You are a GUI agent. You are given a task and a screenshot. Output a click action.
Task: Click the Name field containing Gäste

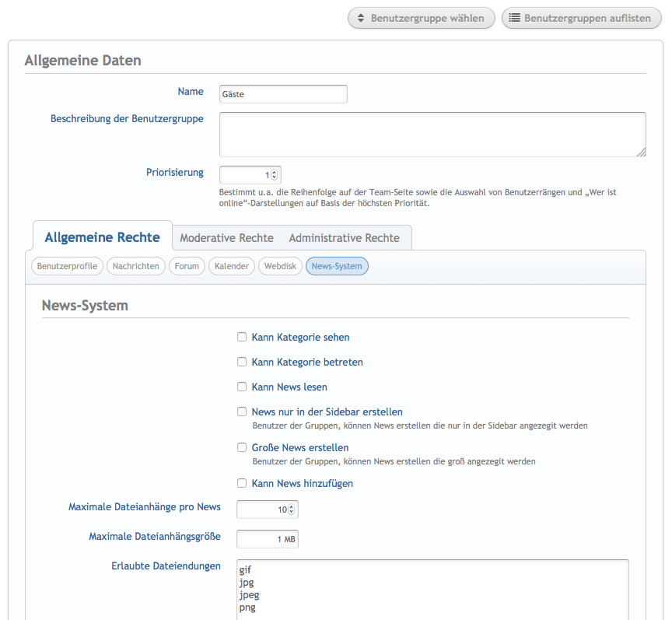(x=283, y=94)
